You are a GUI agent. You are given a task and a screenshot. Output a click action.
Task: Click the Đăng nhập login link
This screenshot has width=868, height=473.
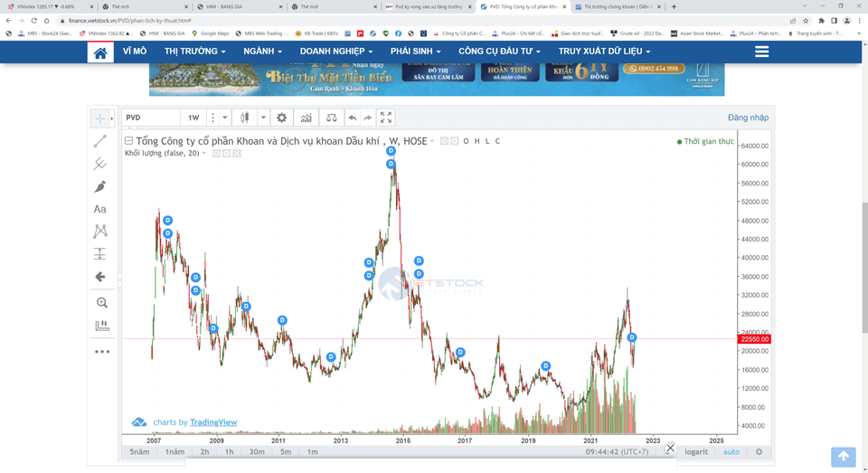(x=748, y=118)
